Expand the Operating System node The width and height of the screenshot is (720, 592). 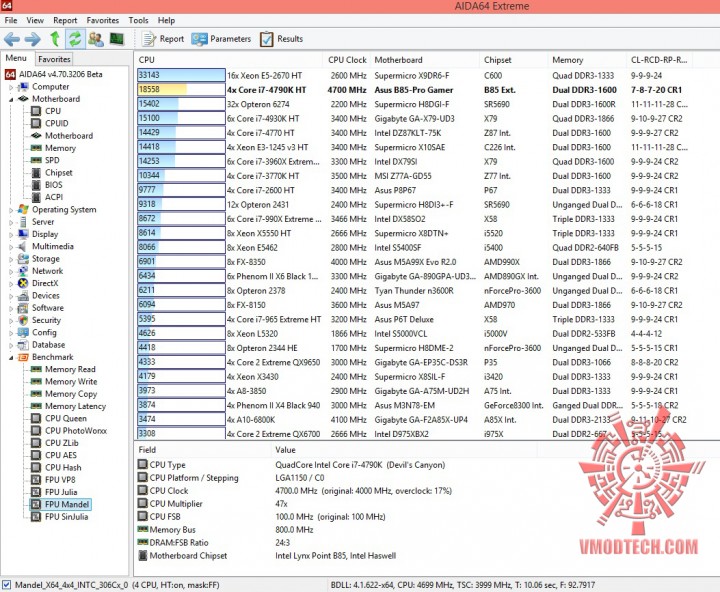(x=11, y=210)
